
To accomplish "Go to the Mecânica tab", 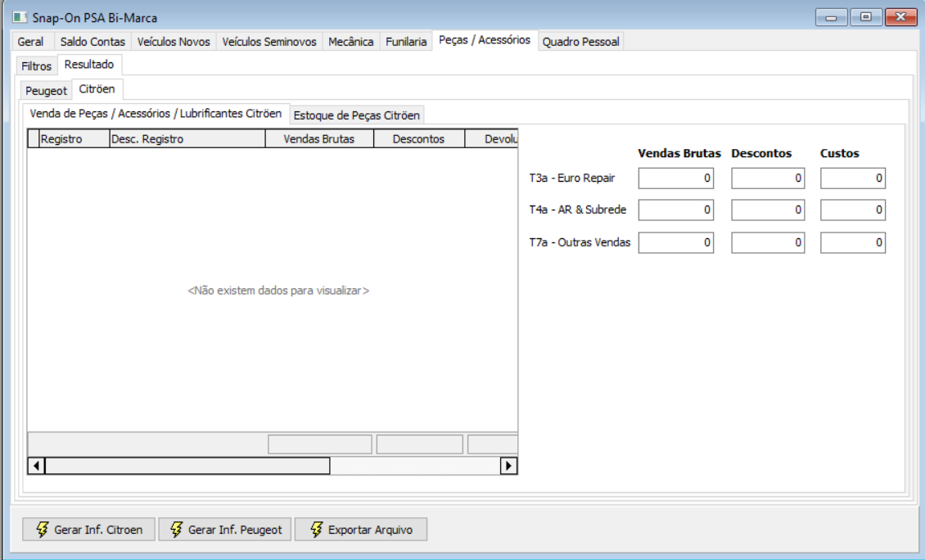I will click(351, 42).
